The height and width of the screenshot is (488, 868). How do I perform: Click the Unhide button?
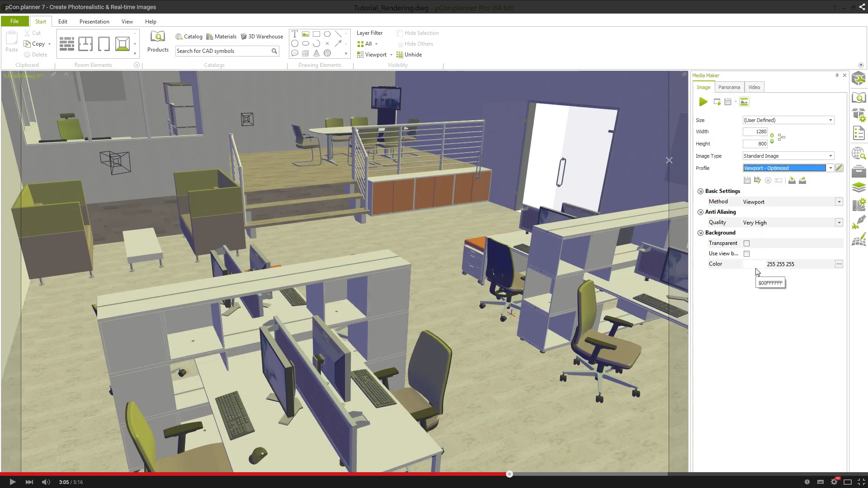[414, 54]
